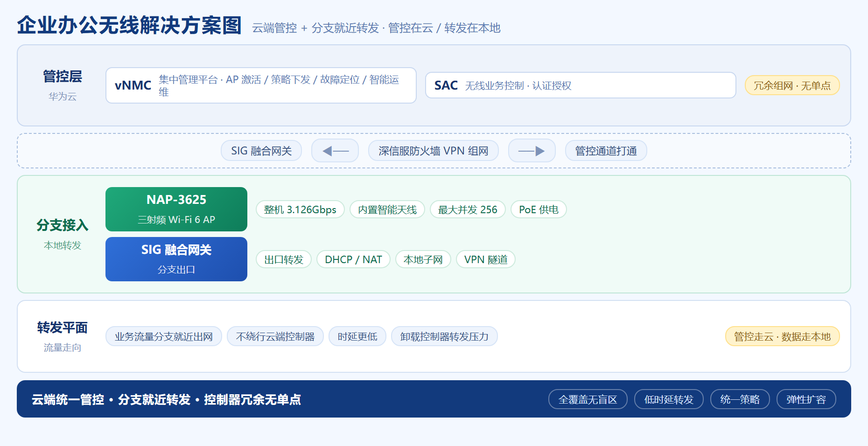868x446 pixels.
Task: Select the vNMC management platform box
Action: pos(261,85)
